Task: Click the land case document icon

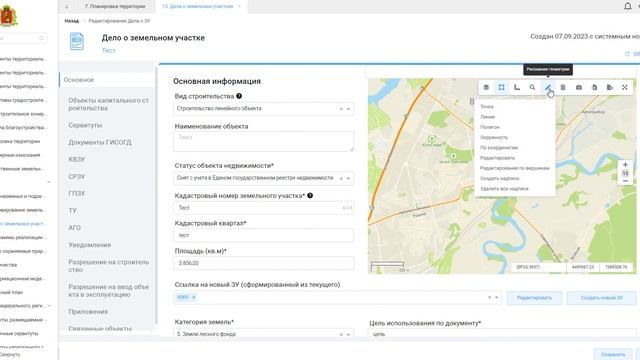Action: pyautogui.click(x=77, y=42)
